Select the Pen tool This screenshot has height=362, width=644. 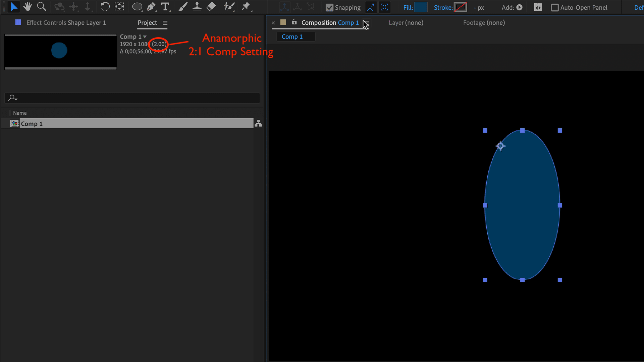151,7
